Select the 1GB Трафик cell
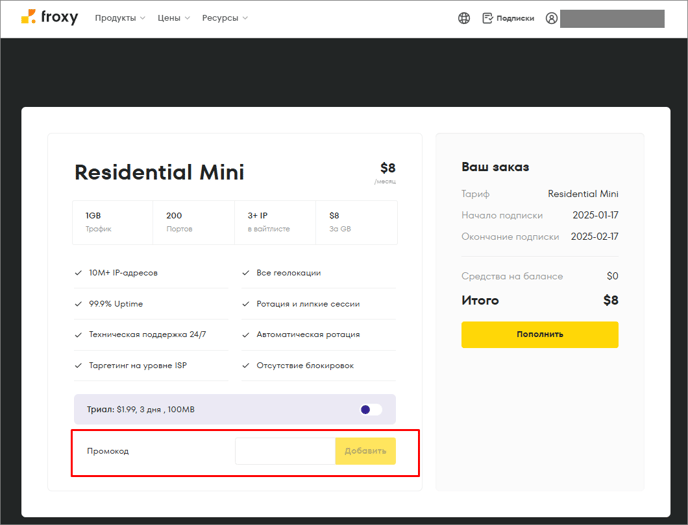The image size is (688, 525). (113, 222)
